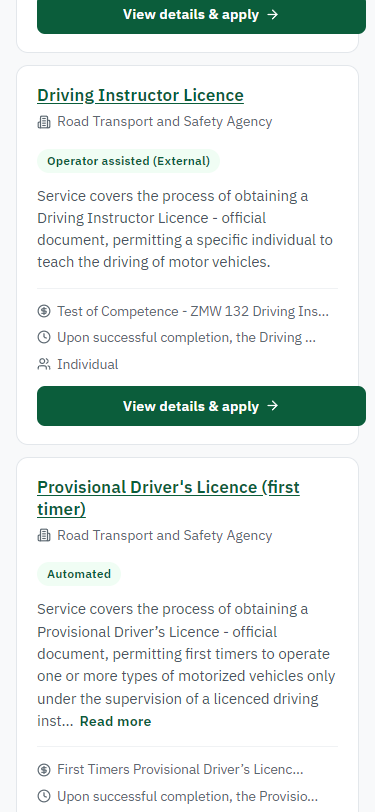Screen dimensions: 375x812
Task: Click the dollar icon beside First Timers Provisional fee
Action: coord(44,770)
